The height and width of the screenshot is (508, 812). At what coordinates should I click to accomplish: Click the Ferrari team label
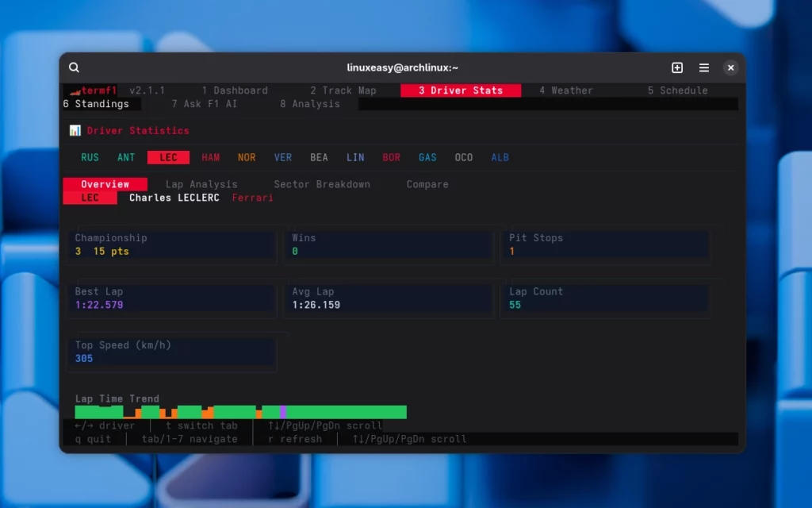point(252,198)
